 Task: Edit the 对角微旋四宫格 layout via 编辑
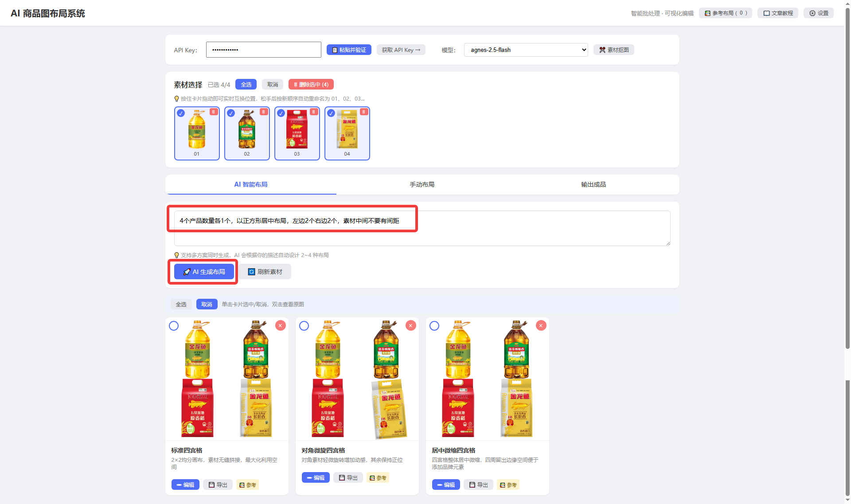click(316, 477)
